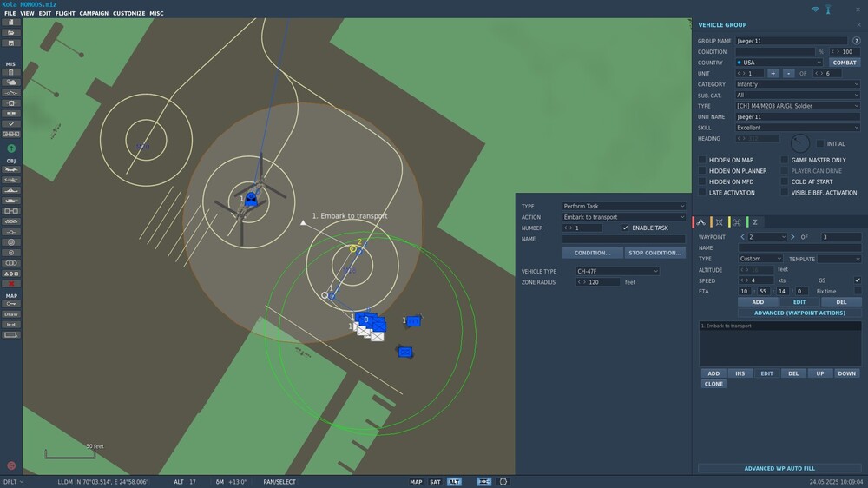This screenshot has height=488, width=868.
Task: Select the airplane group tool
Action: (x=11, y=169)
